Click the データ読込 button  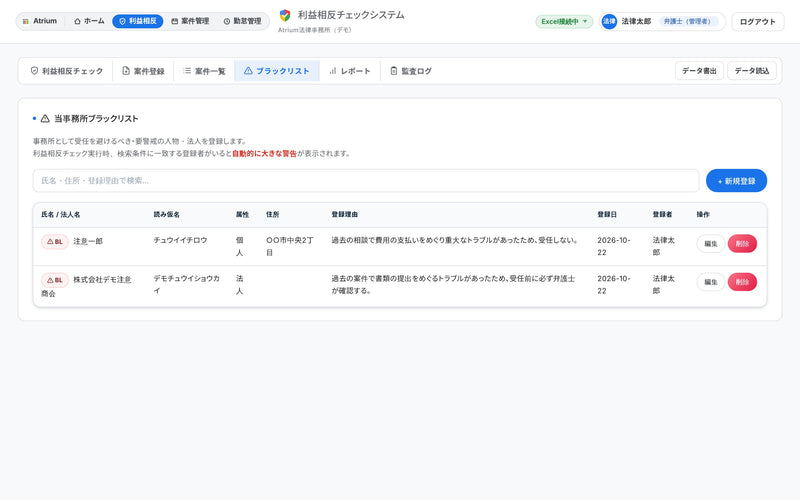tap(752, 71)
